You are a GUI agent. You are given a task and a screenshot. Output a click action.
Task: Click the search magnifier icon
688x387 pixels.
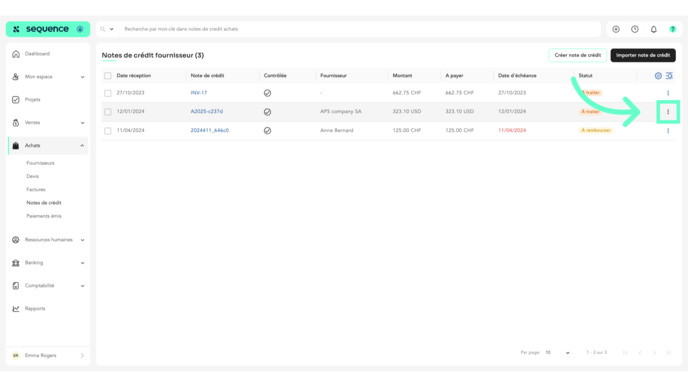pyautogui.click(x=103, y=29)
